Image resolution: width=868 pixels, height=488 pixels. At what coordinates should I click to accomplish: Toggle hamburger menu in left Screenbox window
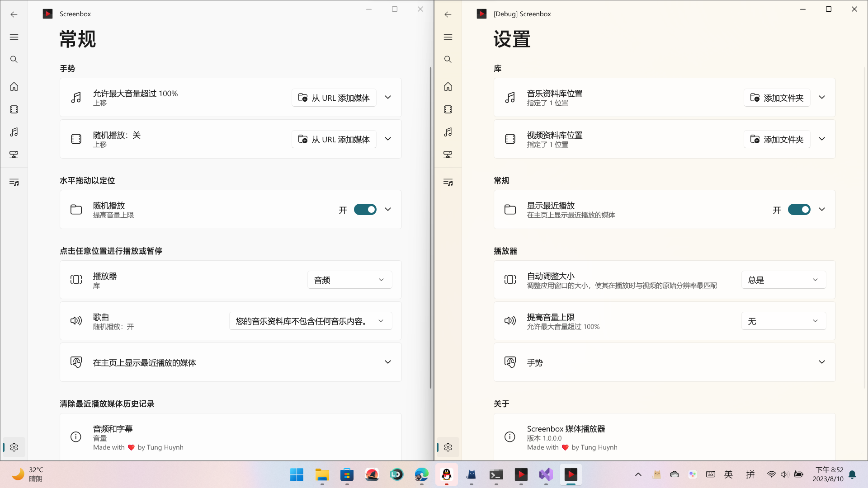click(x=14, y=37)
